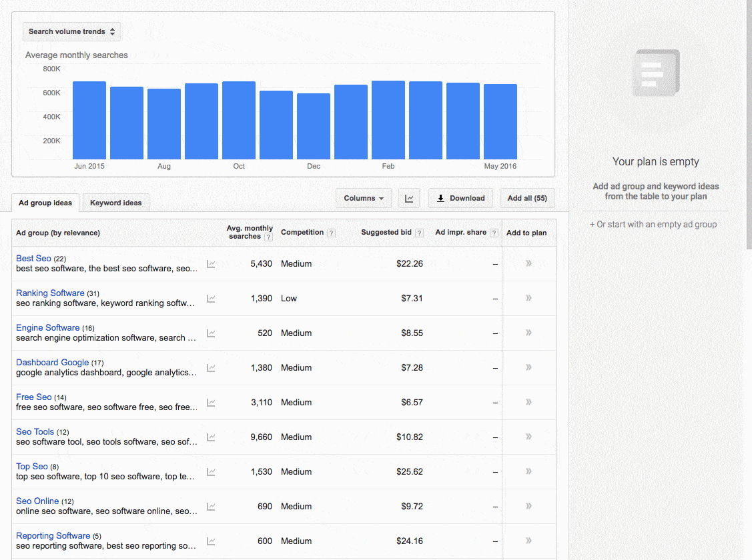Open help icon next to Ad impr. share
This screenshot has width=752, height=560.
[494, 233]
